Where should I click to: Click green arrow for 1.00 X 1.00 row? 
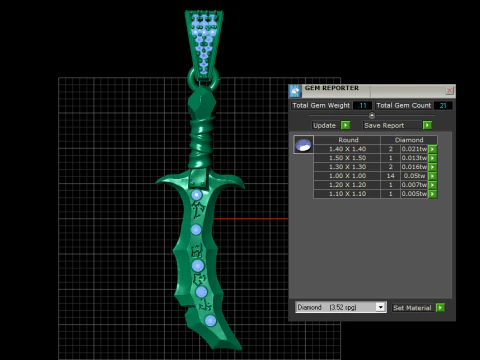tap(432, 176)
